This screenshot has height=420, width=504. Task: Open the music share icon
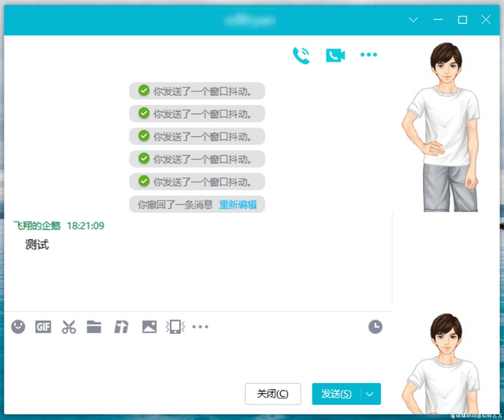[121, 327]
